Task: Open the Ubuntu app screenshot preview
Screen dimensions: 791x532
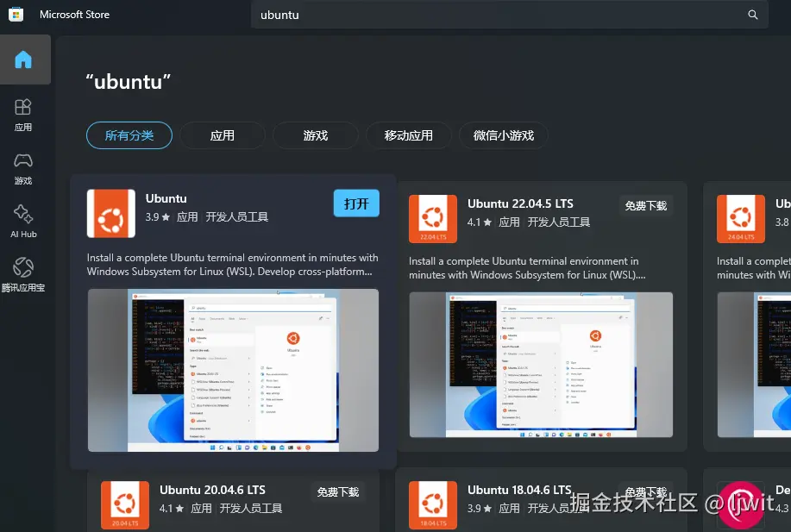Action: [x=233, y=370]
